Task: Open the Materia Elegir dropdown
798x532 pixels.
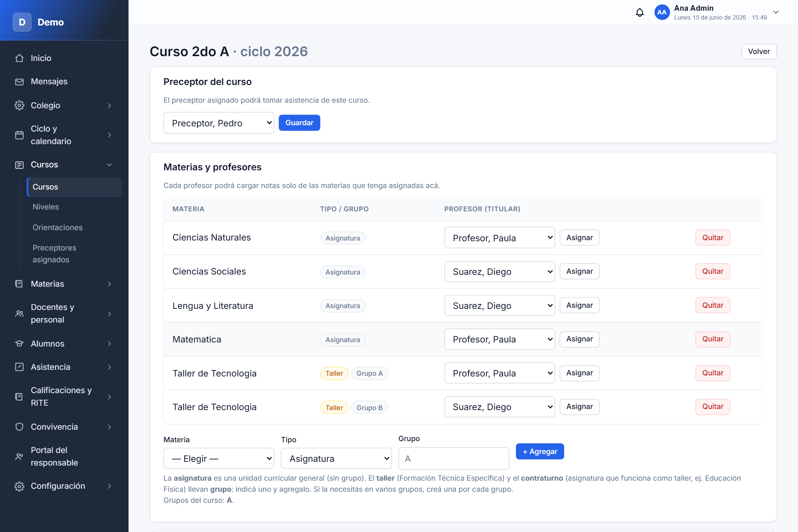Action: pos(219,458)
